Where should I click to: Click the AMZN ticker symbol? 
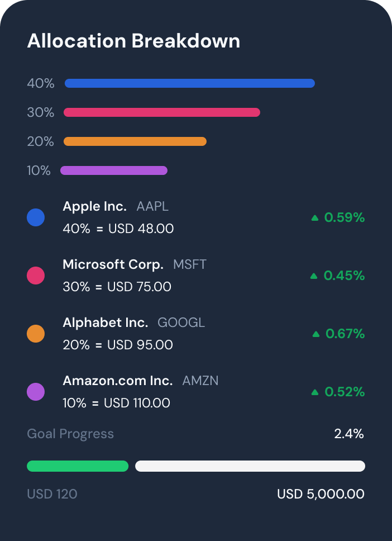[x=200, y=381]
